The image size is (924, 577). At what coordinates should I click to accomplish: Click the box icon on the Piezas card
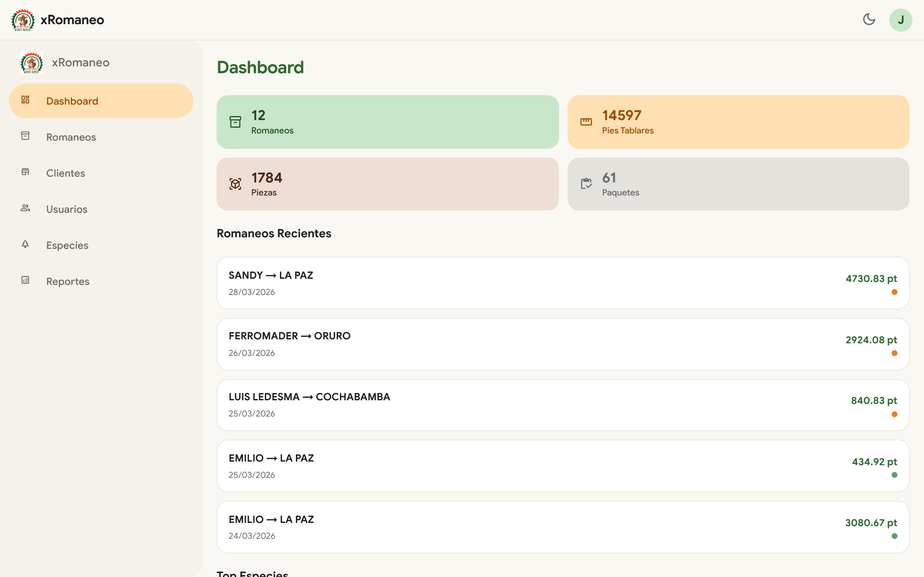235,184
